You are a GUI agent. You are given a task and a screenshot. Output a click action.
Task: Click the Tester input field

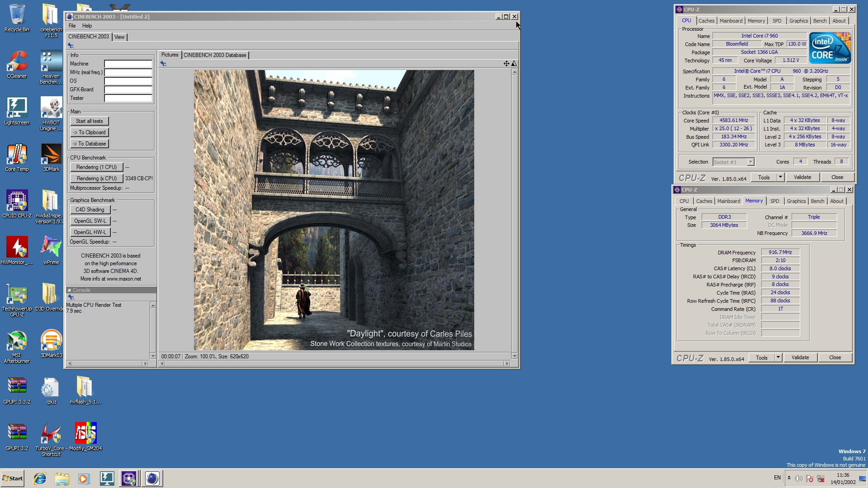click(128, 98)
